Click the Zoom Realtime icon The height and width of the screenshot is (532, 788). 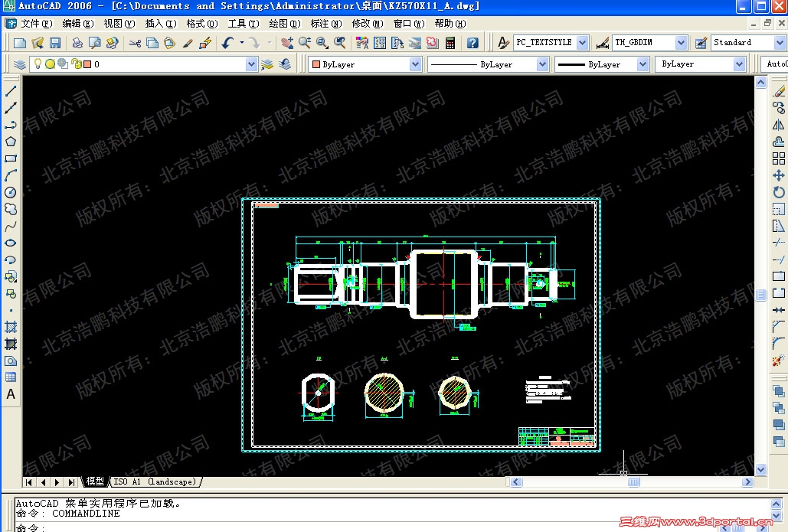305,43
